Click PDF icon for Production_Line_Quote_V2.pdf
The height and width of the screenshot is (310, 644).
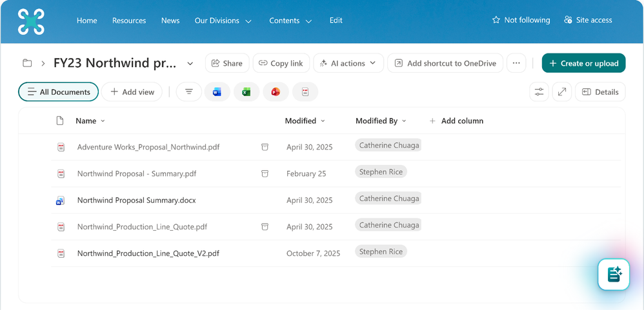point(61,253)
